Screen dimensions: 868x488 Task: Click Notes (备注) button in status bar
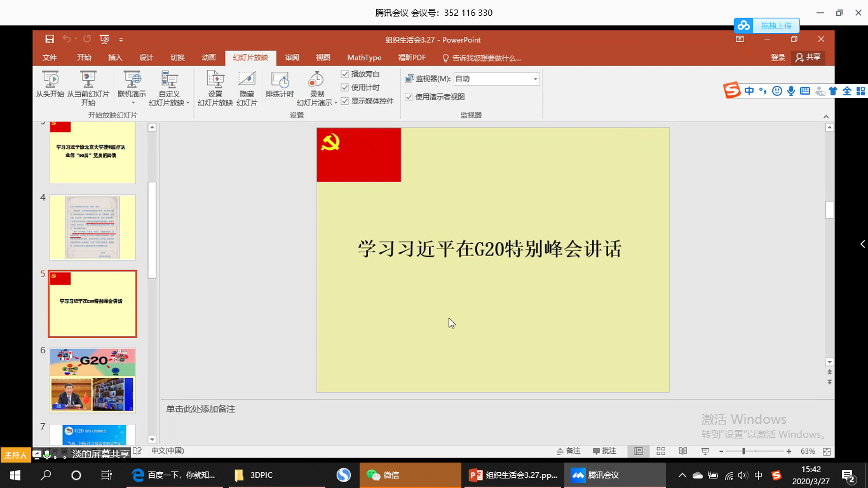click(568, 451)
